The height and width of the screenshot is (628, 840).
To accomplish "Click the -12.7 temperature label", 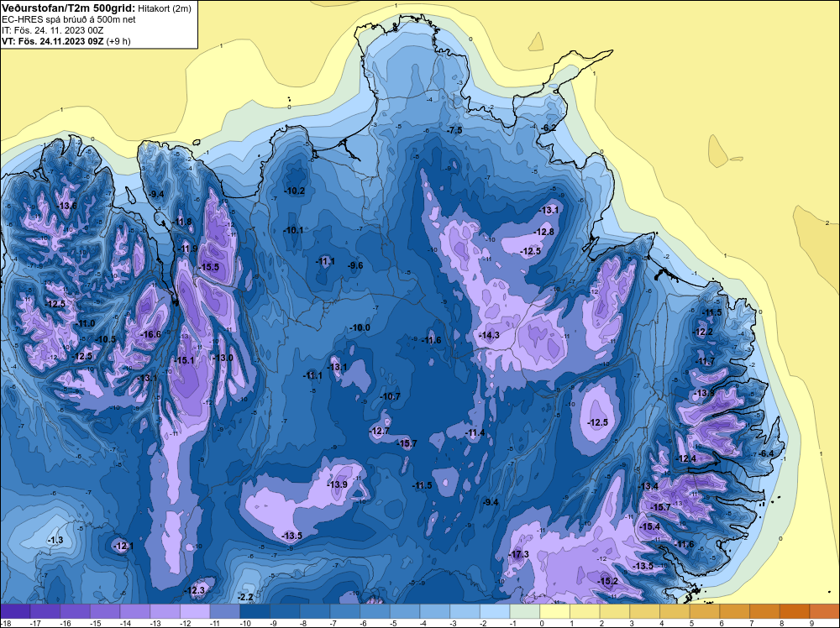I will [380, 431].
